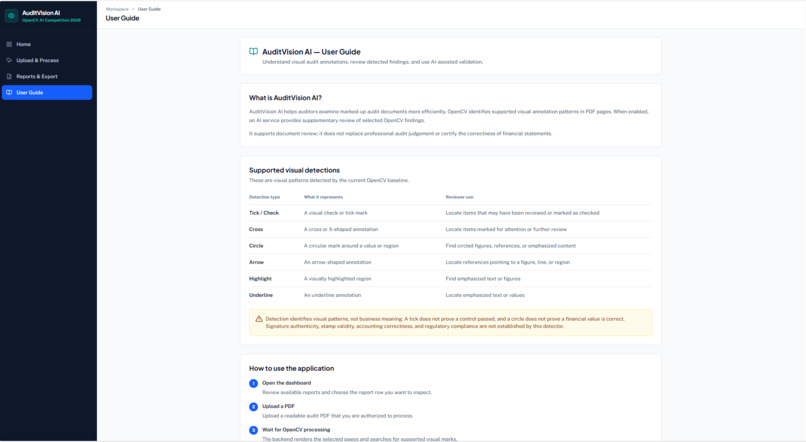Click 'Find emphasized text or figures' cell

click(x=483, y=279)
